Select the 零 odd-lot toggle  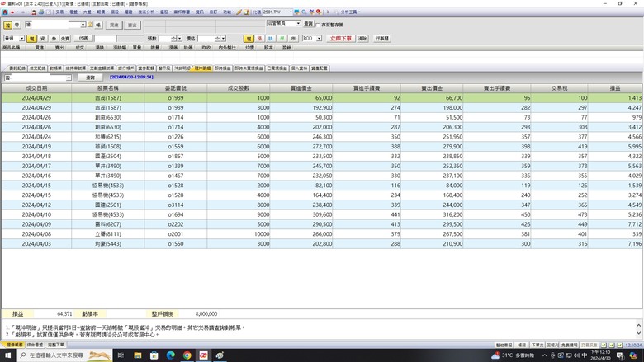[x=17, y=25]
